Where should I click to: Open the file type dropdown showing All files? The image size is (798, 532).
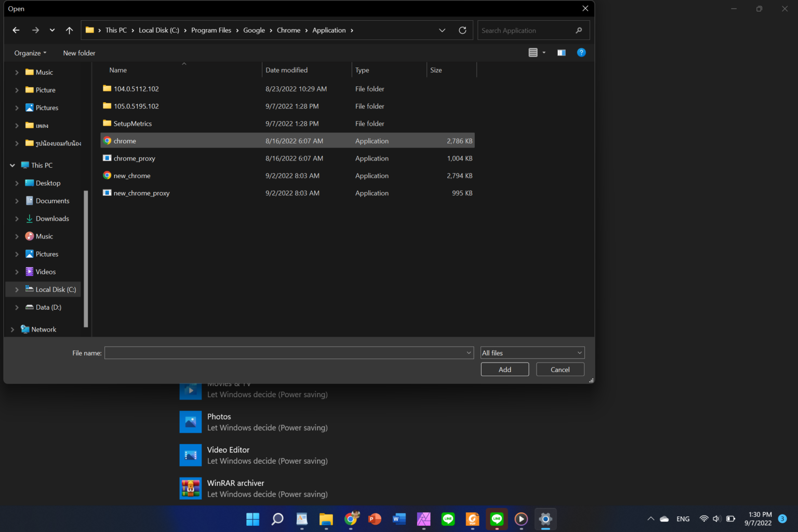(532, 352)
